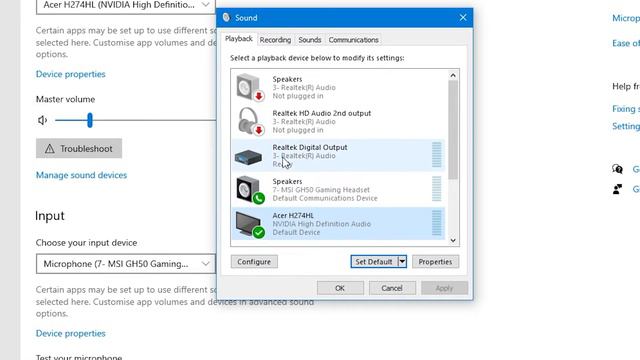Switch to the Sounds tab
This screenshot has height=360, width=640.
pyautogui.click(x=310, y=40)
